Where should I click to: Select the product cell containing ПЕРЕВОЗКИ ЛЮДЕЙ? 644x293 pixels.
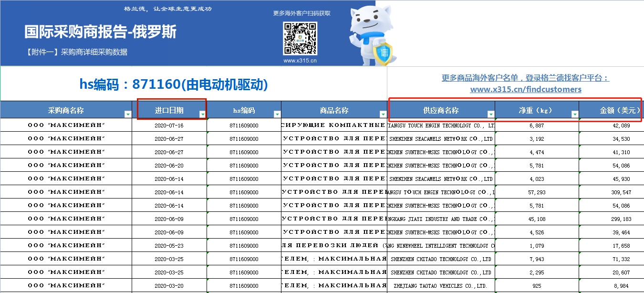click(334, 246)
